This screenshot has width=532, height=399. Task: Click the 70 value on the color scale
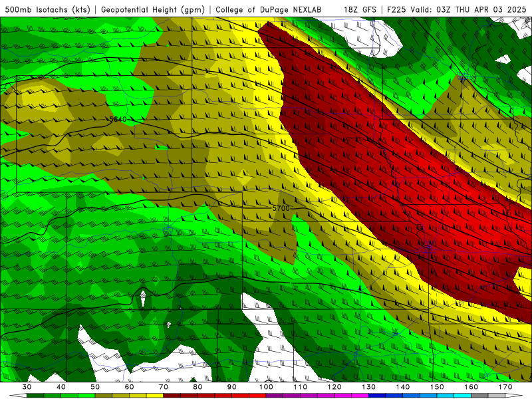pos(164,387)
